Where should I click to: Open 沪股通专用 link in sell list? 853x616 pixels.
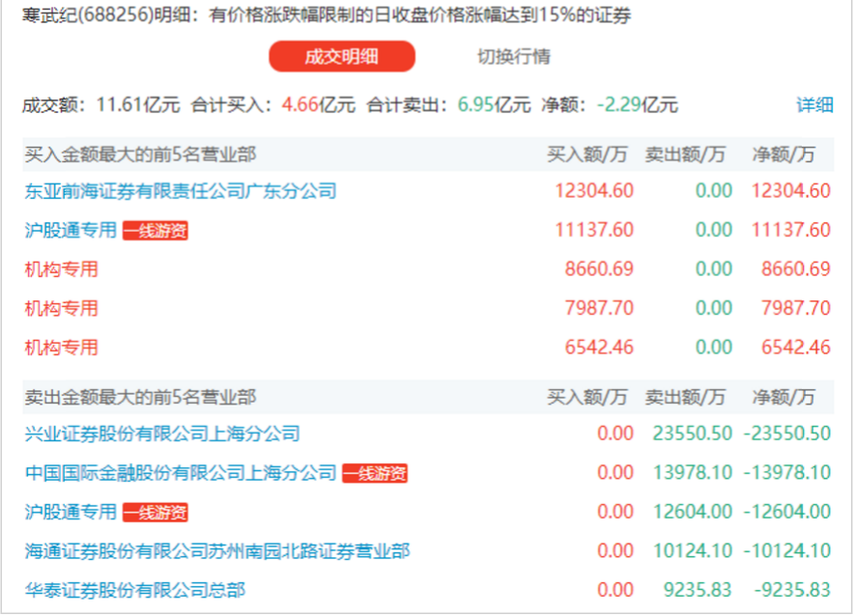pos(71,512)
